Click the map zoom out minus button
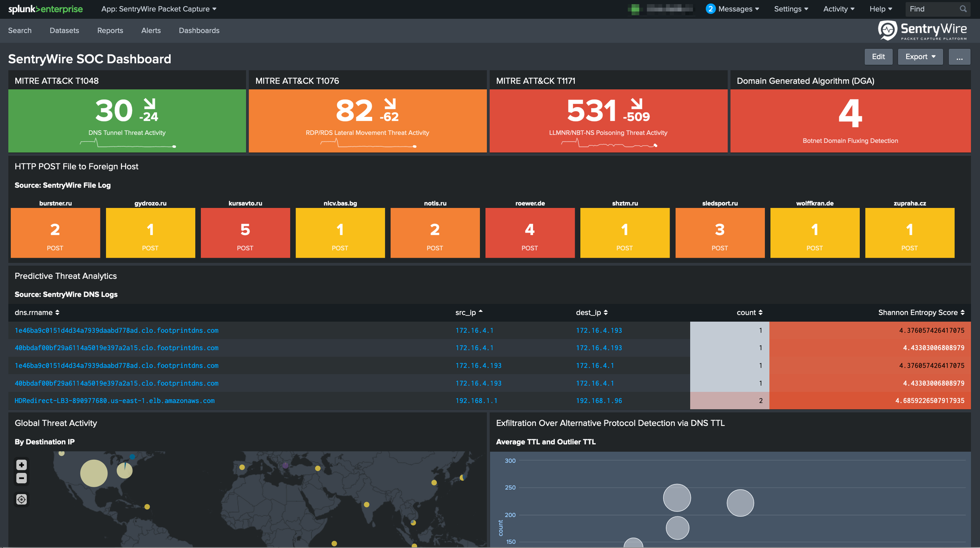 tap(22, 478)
